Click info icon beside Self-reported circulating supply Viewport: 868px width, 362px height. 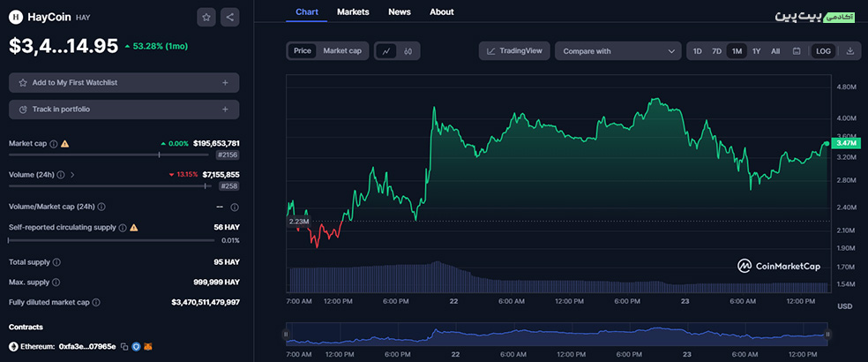click(x=123, y=227)
